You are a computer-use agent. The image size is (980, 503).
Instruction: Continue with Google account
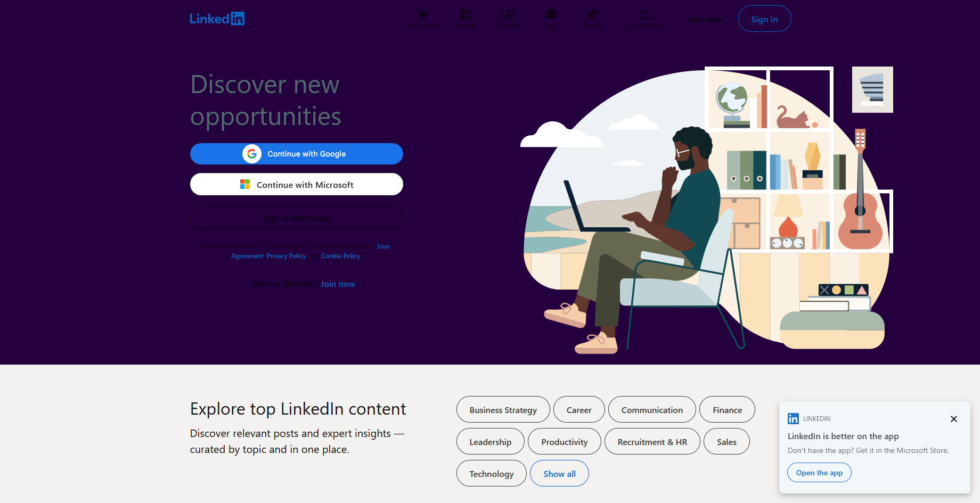(297, 154)
